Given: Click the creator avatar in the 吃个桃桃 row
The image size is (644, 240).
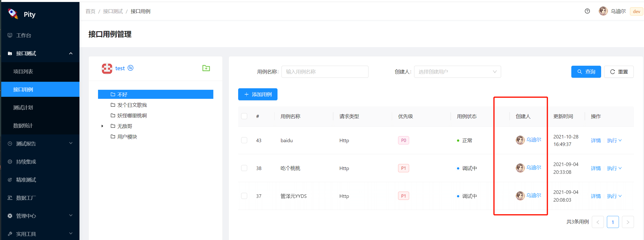Looking at the screenshot, I should 520,168.
